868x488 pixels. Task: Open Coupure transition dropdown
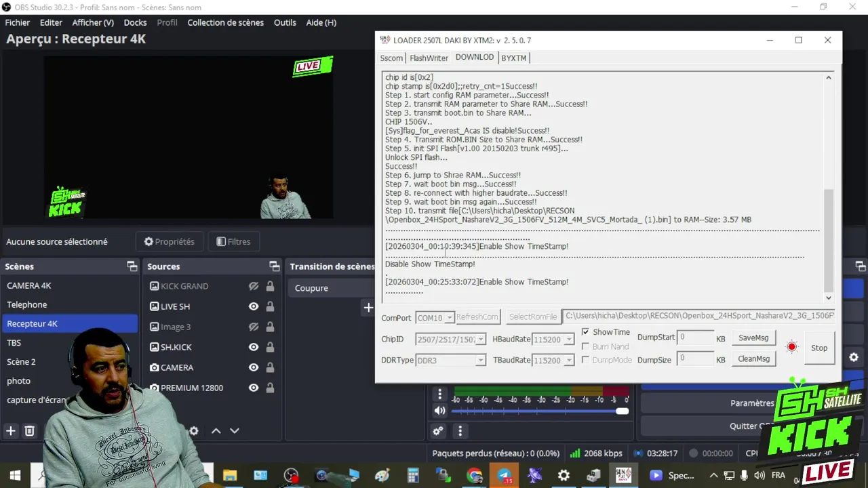point(332,288)
